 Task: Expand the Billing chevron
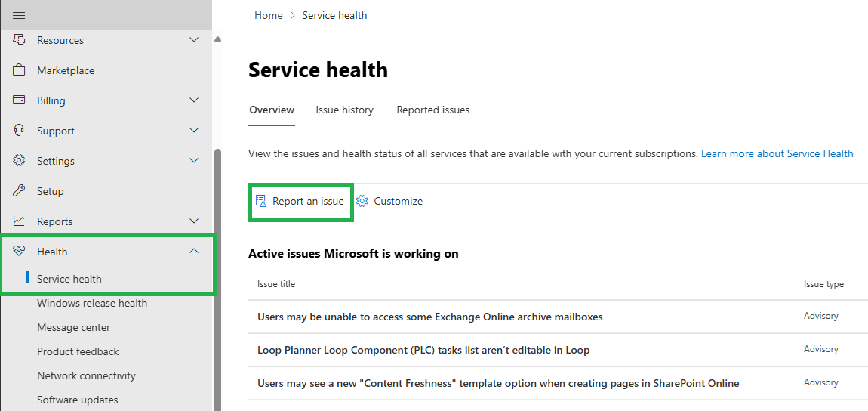194,100
